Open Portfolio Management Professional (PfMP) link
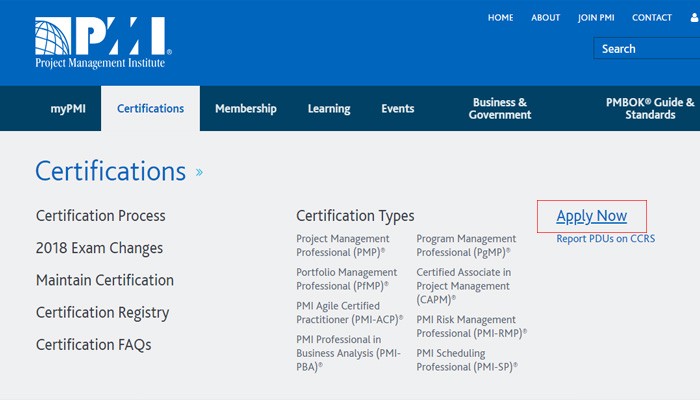This screenshot has height=400, width=700. point(346,279)
